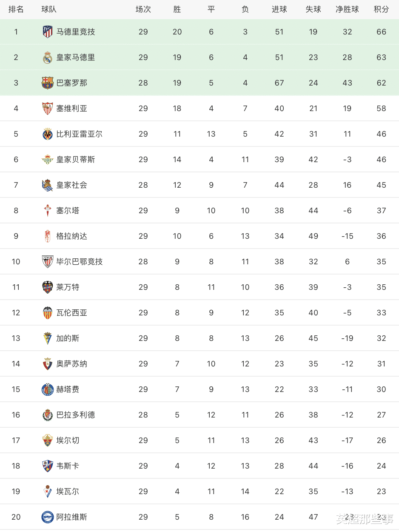
Task: Click the Getafe (赫塔费) crest icon
Action: (48, 389)
